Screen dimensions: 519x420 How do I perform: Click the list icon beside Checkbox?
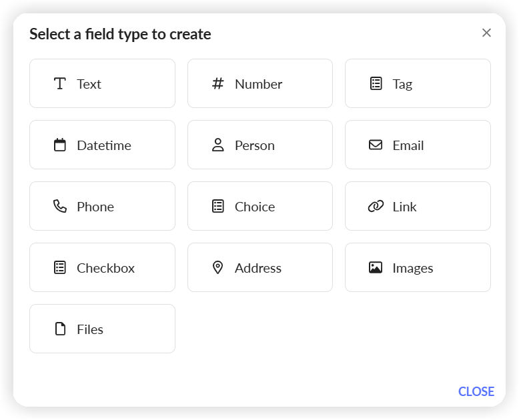pyautogui.click(x=60, y=267)
